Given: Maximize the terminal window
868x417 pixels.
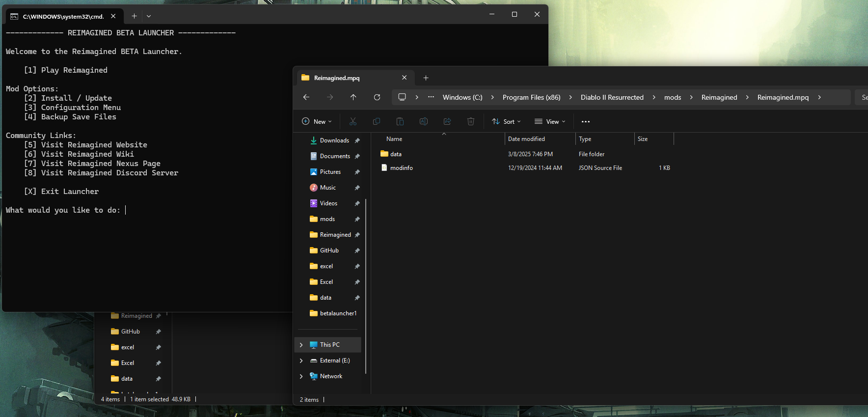Looking at the screenshot, I should [515, 14].
